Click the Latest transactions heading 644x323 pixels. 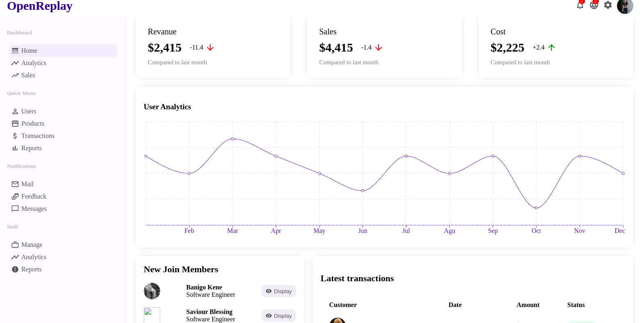(x=357, y=278)
